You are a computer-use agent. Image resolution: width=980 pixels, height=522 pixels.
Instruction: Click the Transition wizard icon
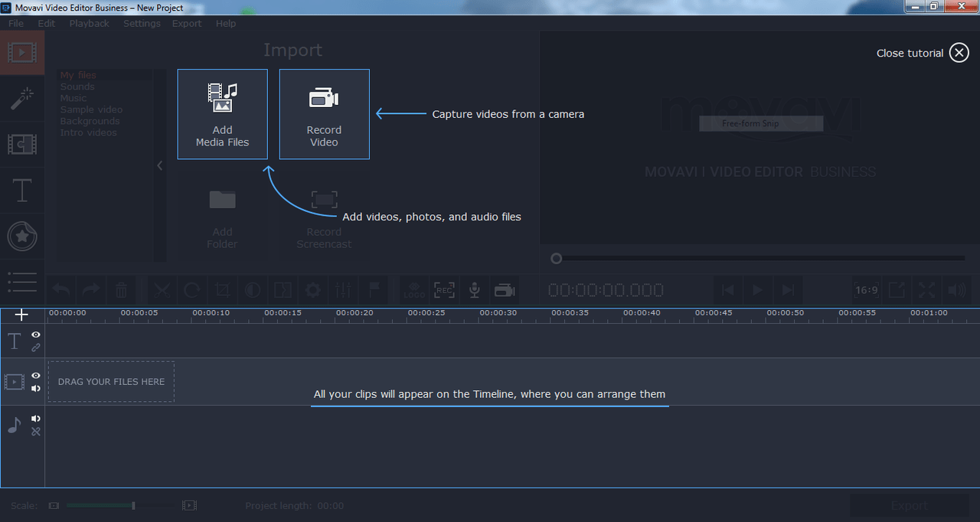(283, 290)
